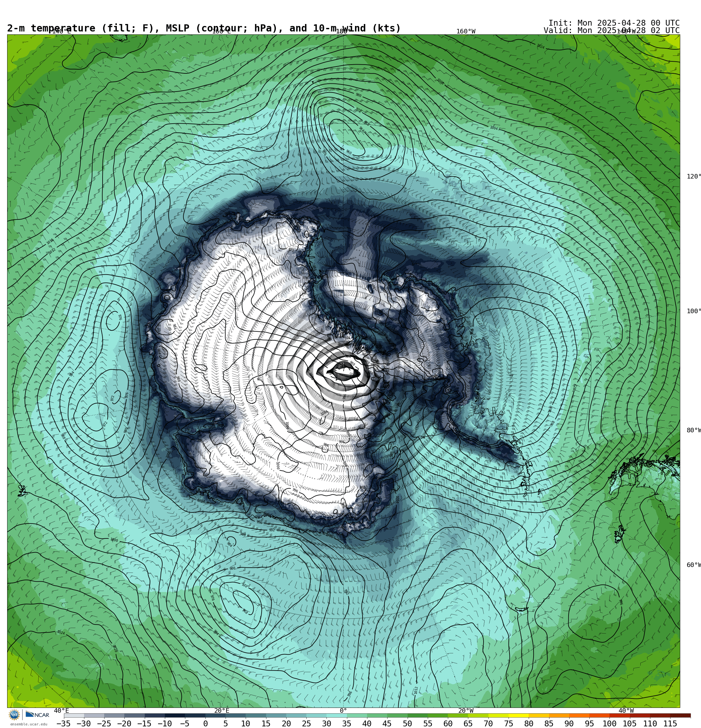This screenshot has height=728, width=701.
Task: Click the 20°W longitude label at bottom
Action: coord(466,710)
